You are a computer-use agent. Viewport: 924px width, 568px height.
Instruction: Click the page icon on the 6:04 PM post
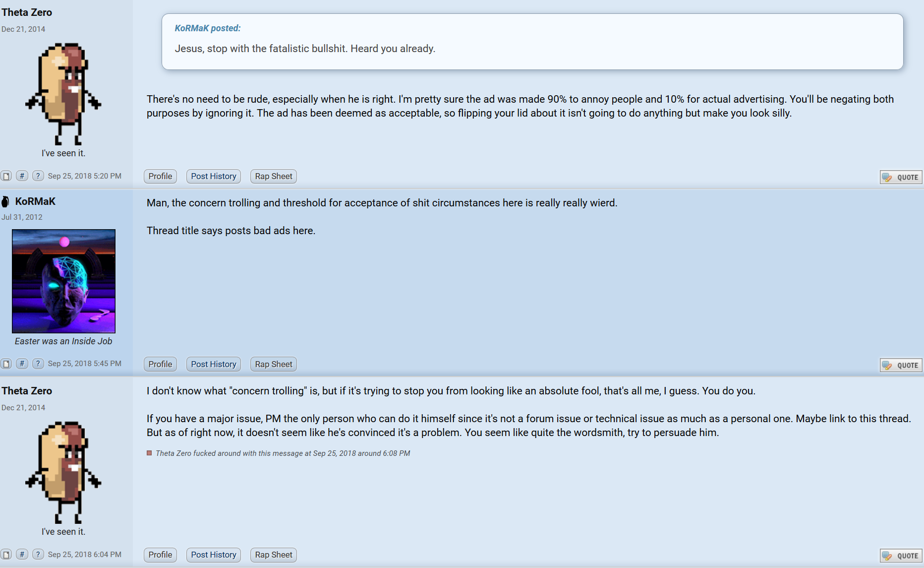tap(6, 554)
